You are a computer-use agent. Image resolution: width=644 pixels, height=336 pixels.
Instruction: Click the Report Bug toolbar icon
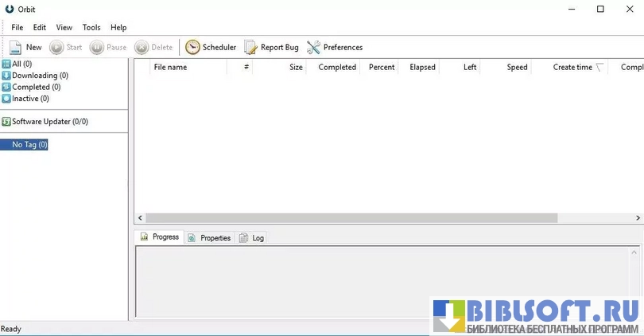(x=251, y=48)
